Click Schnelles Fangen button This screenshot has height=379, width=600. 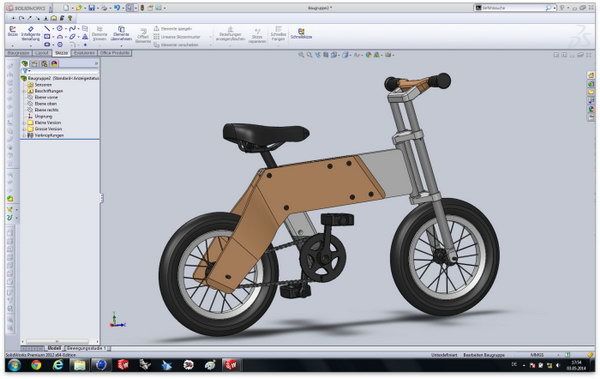click(278, 34)
